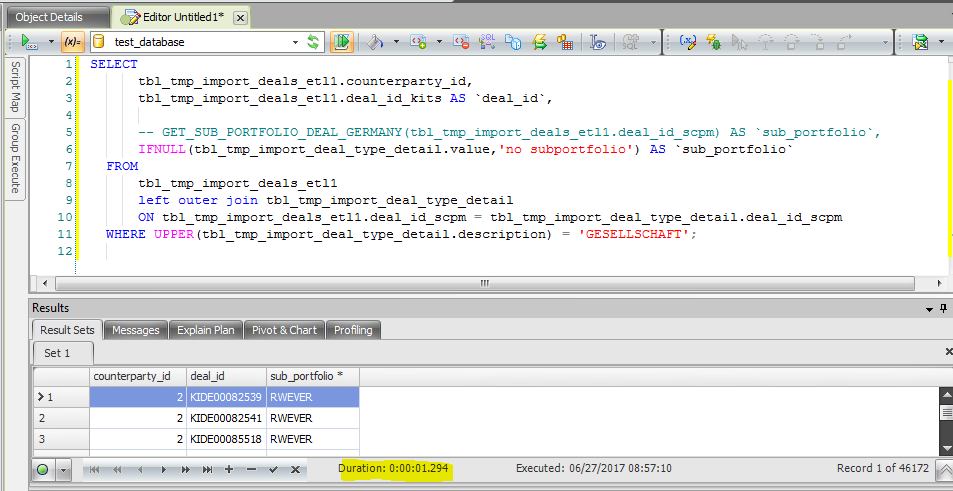Open the test_database connection dropdown
Viewport: 953px width, 491px height.
[295, 42]
